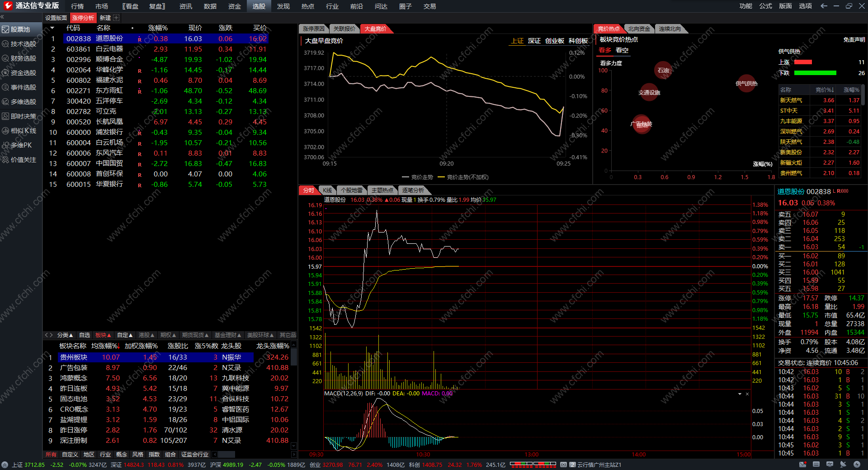Click the green 下跌 count bar

point(815,73)
